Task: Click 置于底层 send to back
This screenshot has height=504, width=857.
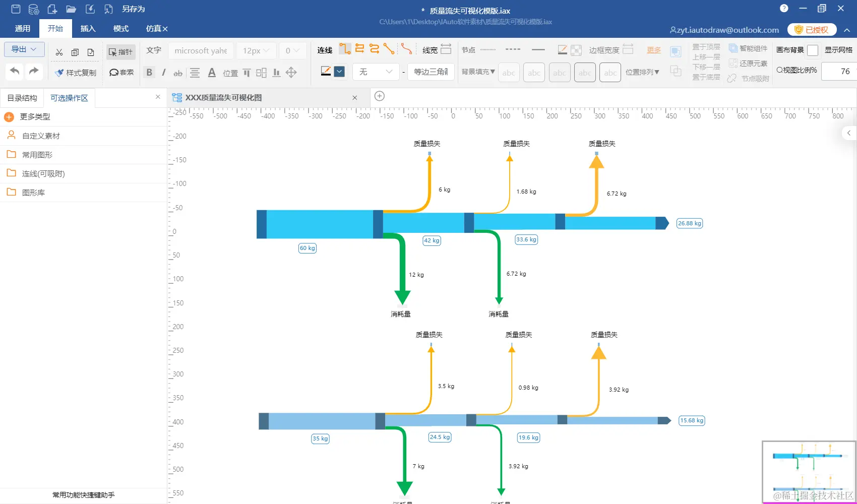Action: tap(706, 77)
